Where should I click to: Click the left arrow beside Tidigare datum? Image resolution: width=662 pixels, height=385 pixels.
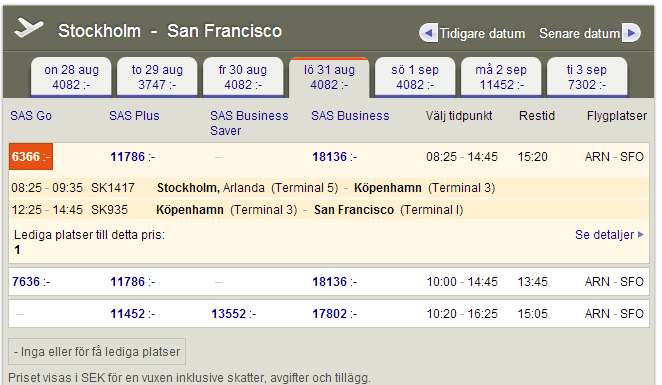[429, 33]
